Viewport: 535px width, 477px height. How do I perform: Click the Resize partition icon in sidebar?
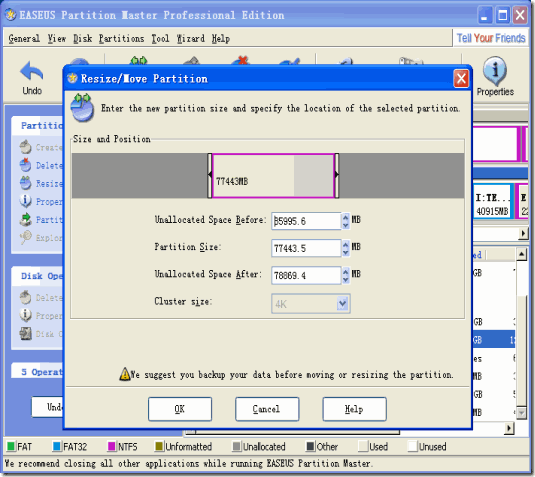(25, 183)
